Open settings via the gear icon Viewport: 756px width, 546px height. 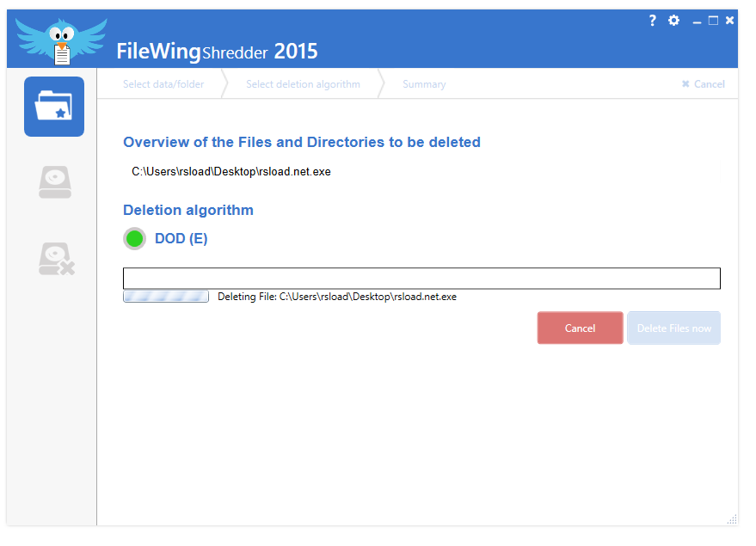click(x=674, y=21)
